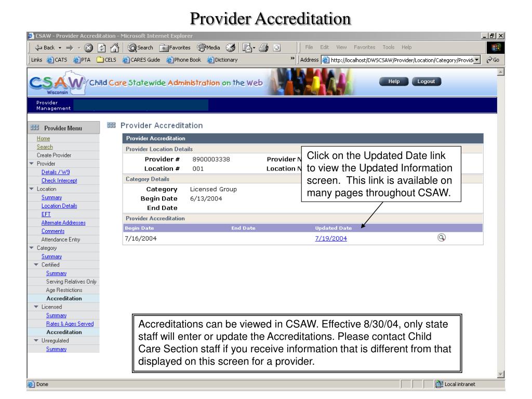This screenshot has height=399, width=532.
Task: Open the Favorites toolbar button
Action: click(175, 48)
